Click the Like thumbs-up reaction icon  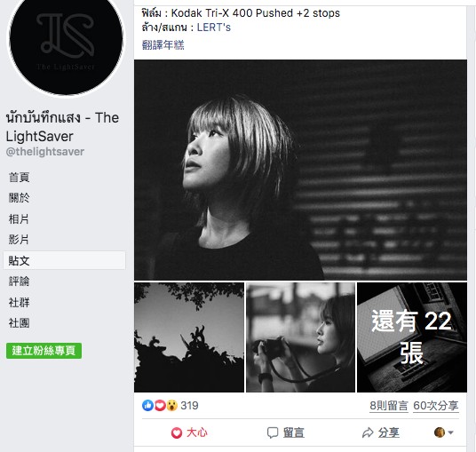tap(147, 405)
